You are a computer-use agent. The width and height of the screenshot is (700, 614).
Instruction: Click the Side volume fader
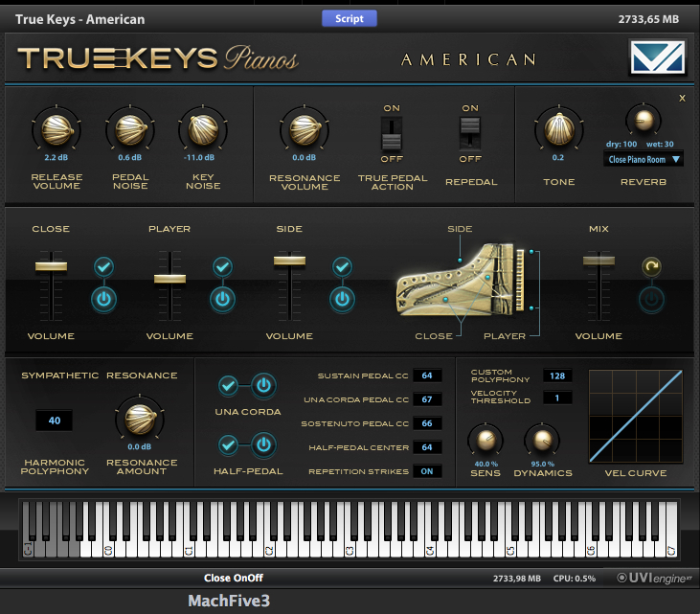click(290, 261)
